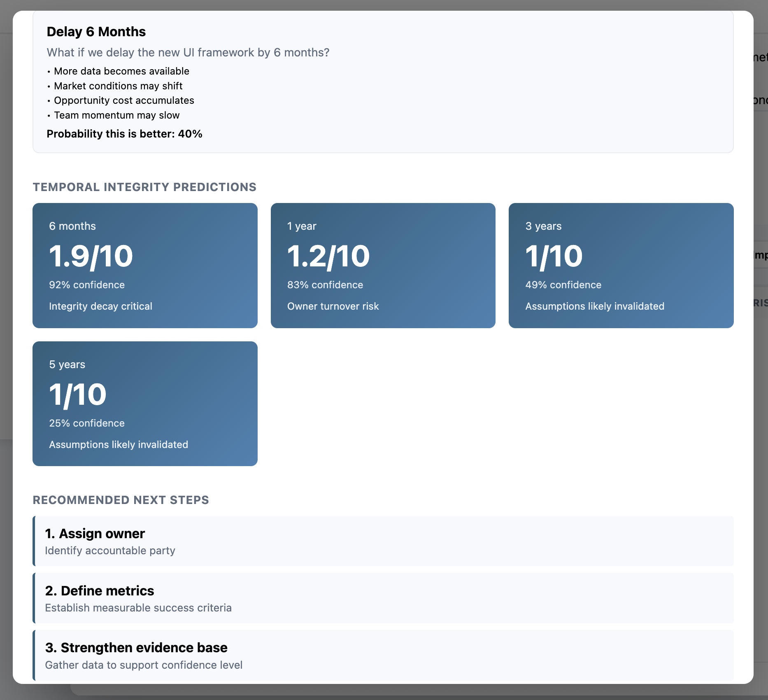Click the Recommended Next Steps heading
This screenshot has height=700, width=768.
[121, 500]
